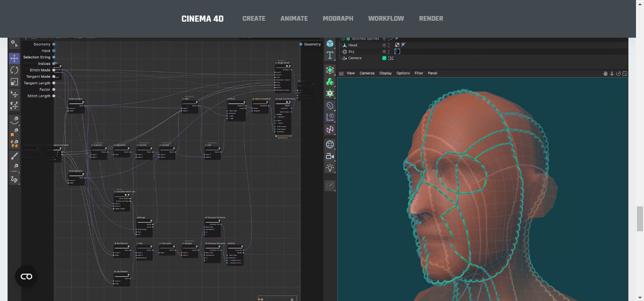This screenshot has width=644, height=301.
Task: Click the CREATE navigation item
Action: pos(254,18)
